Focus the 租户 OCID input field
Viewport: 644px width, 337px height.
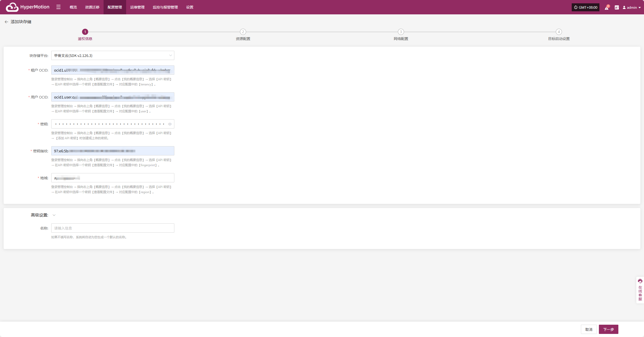(x=113, y=70)
